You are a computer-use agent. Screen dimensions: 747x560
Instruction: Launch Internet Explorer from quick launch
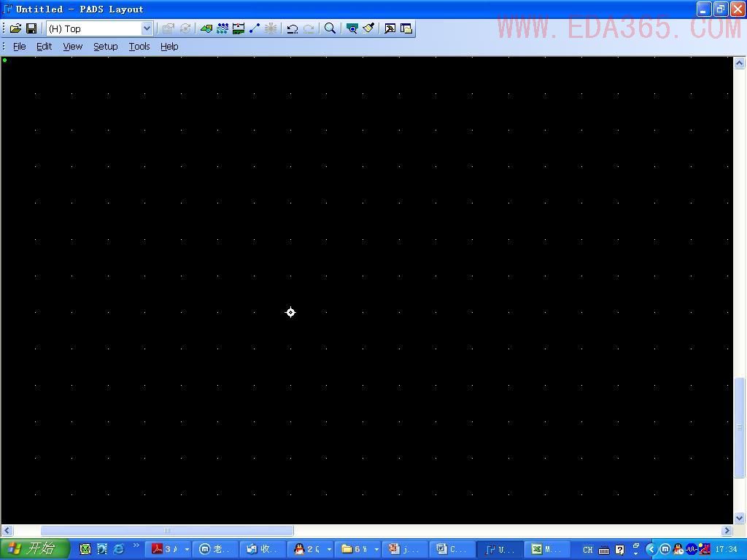pyautogui.click(x=119, y=549)
